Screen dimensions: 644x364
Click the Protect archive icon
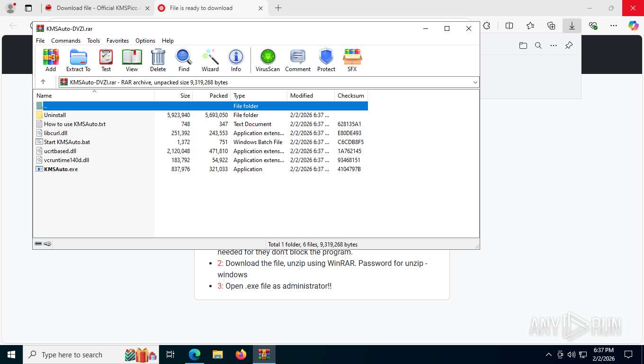[x=326, y=60]
